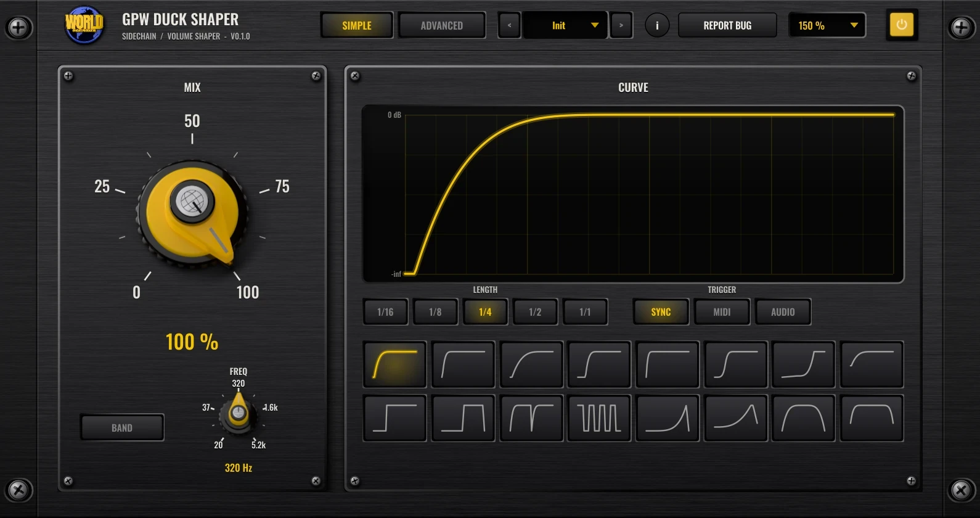Pick the first row's eighth shallow curve preset
Viewport: 980px width, 518px height.
pyautogui.click(x=872, y=364)
